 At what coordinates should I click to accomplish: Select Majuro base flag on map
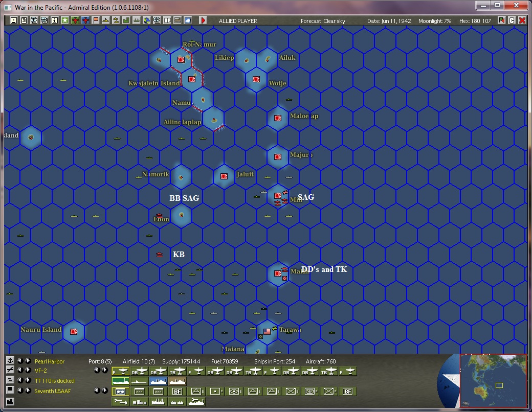(278, 157)
